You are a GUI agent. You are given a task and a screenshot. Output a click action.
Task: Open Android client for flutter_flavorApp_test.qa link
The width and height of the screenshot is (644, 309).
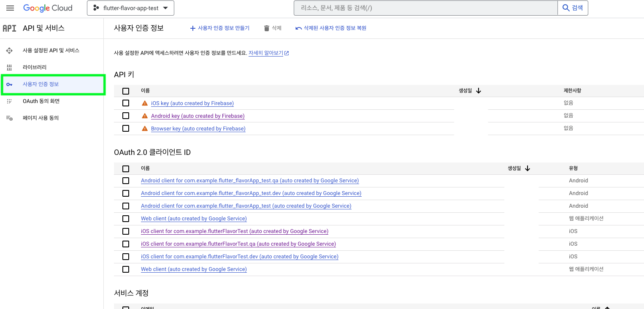click(x=250, y=181)
